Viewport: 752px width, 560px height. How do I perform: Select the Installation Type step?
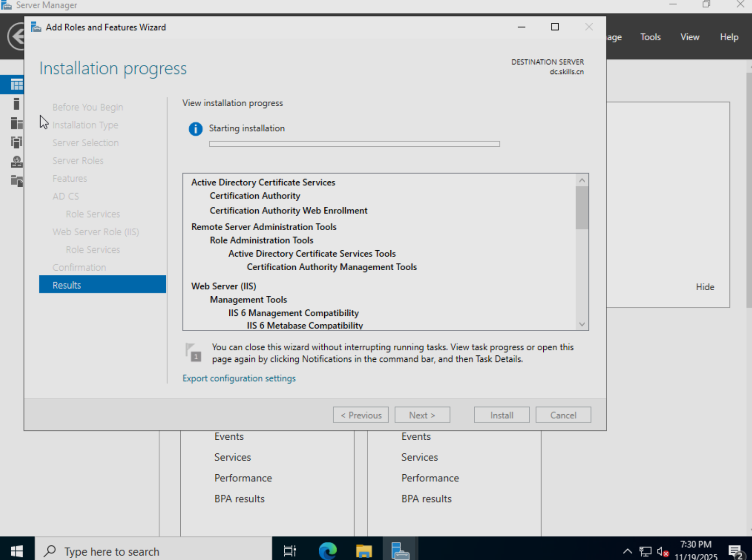click(85, 125)
